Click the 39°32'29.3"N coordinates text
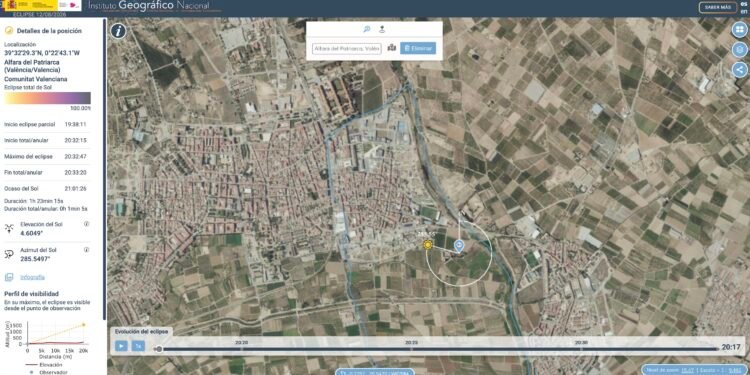 42,53
